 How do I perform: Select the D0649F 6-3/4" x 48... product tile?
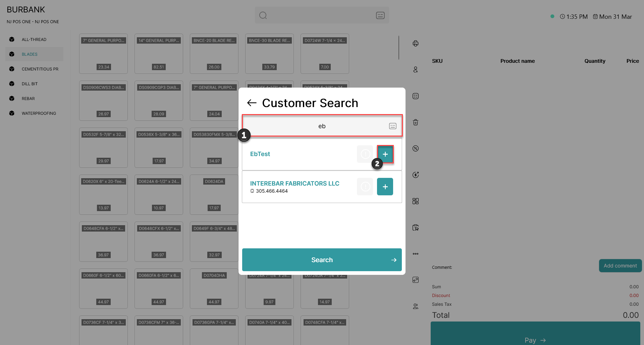(214, 242)
